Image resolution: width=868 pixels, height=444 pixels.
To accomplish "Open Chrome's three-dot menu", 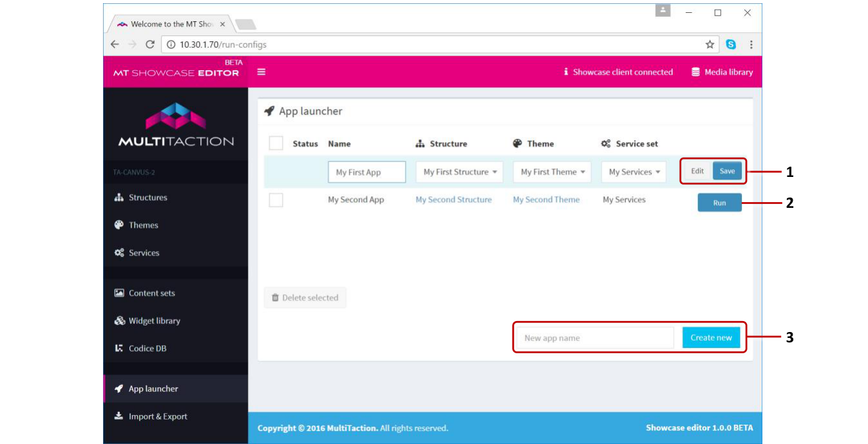I will pyautogui.click(x=751, y=44).
